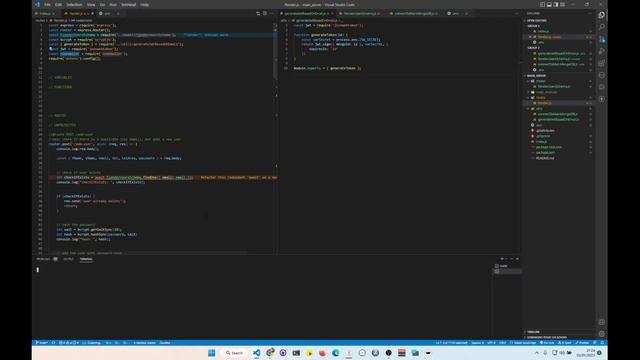Screen dimensions: 640x360
Task: Toggle secondary side bar layout icon
Action: [x=556, y=4]
